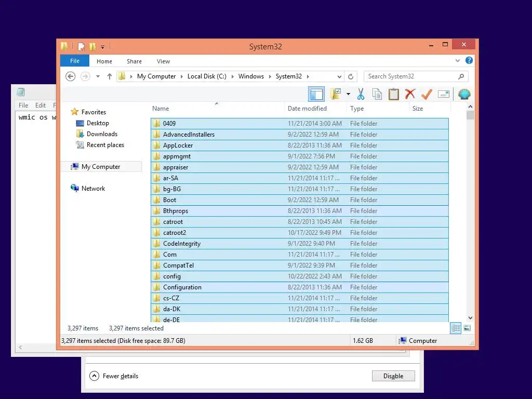Click the folder icon in title bar
The height and width of the screenshot is (399, 532).
[x=64, y=46]
